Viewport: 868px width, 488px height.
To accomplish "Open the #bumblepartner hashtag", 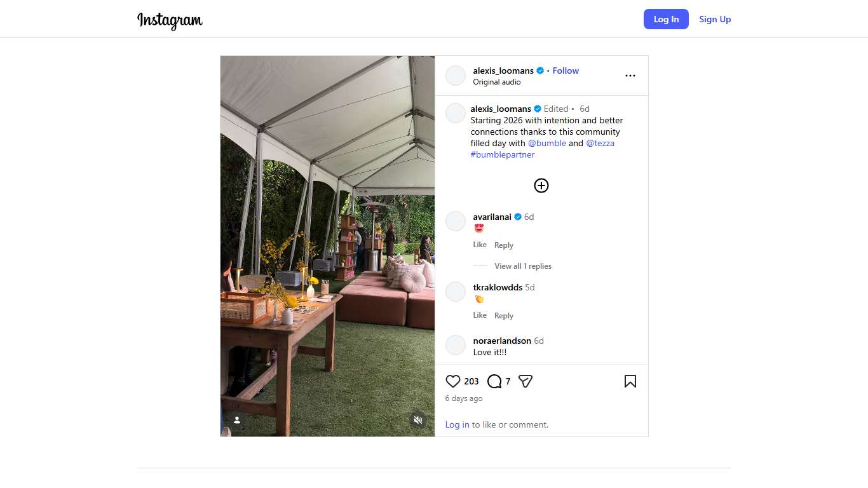I will 502,154.
